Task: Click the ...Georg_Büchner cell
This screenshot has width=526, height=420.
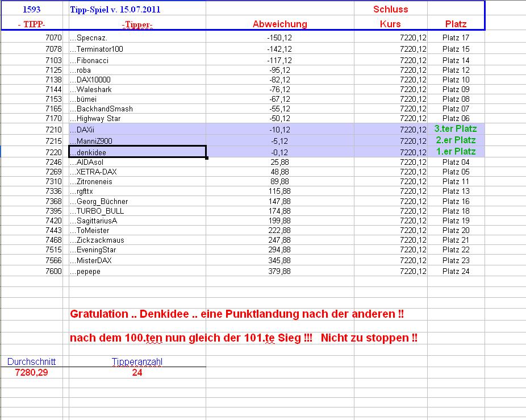Action: [x=137, y=201]
